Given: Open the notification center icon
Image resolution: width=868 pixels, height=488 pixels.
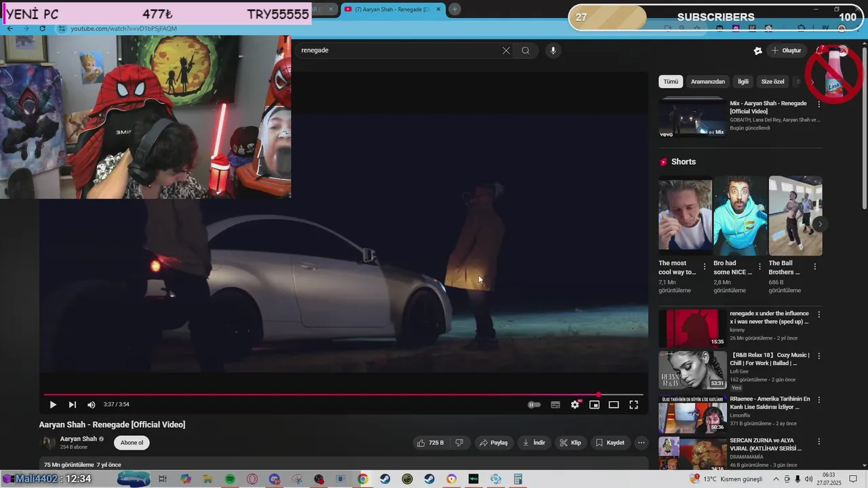Looking at the screenshot, I should (853, 479).
